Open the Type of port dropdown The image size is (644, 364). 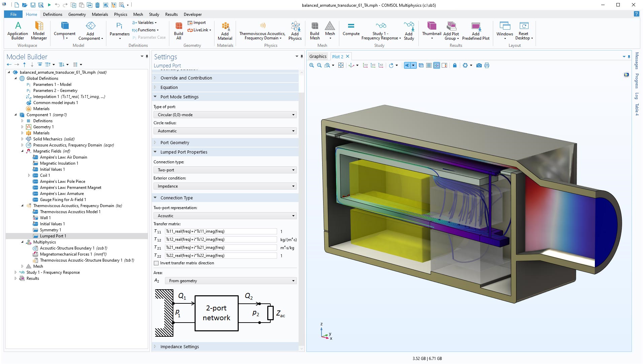[x=225, y=115]
